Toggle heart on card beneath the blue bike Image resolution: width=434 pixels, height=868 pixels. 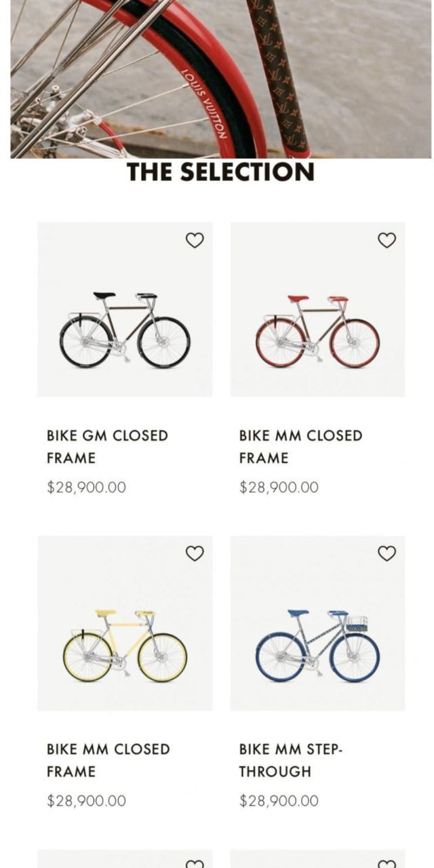click(x=387, y=863)
